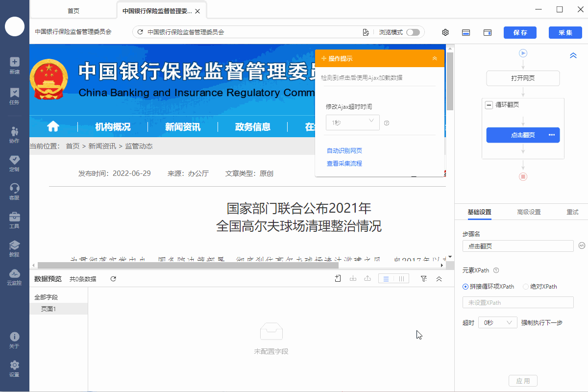588x392 pixels.
Task: Click the export icon in data preview toolbar
Action: point(367,279)
